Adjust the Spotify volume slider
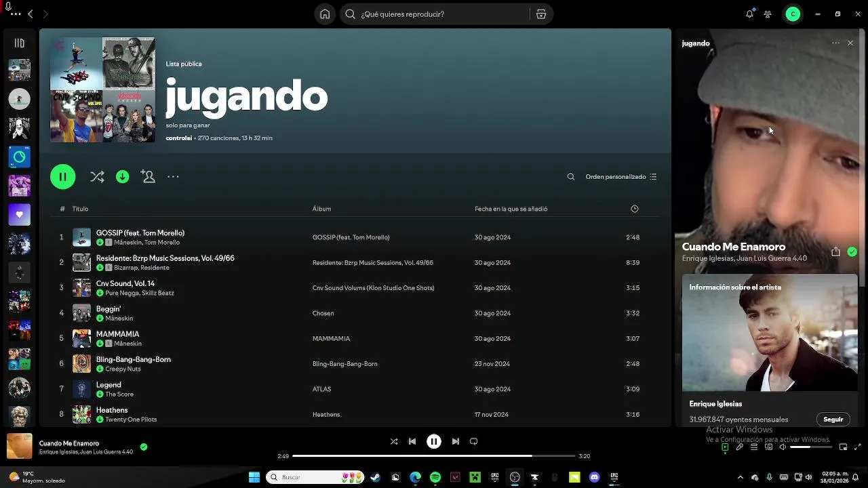 810,447
